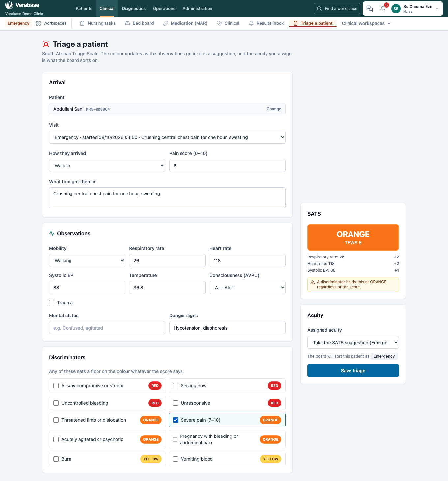
Task: Open the How they arrived dropdown
Action: [107, 165]
